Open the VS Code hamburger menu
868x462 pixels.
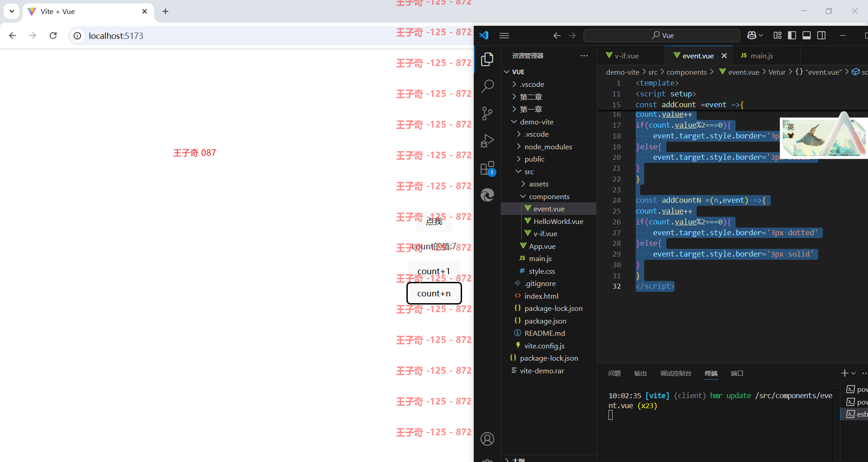click(505, 35)
